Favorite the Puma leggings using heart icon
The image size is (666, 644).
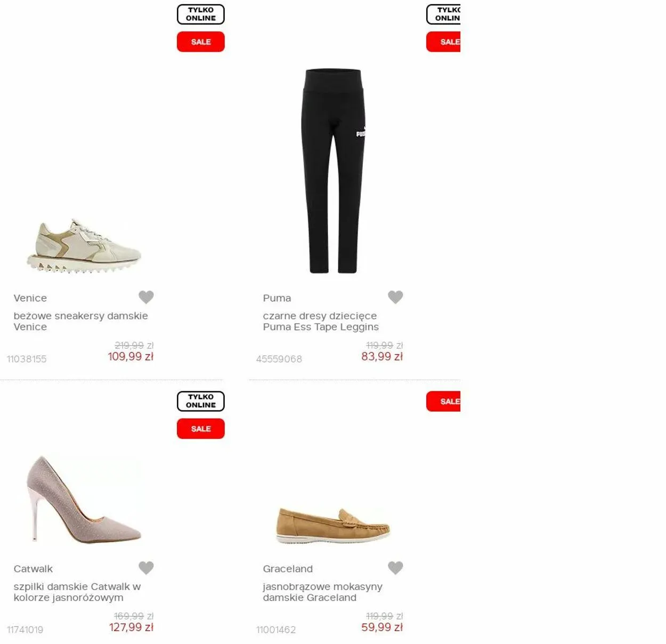(395, 297)
